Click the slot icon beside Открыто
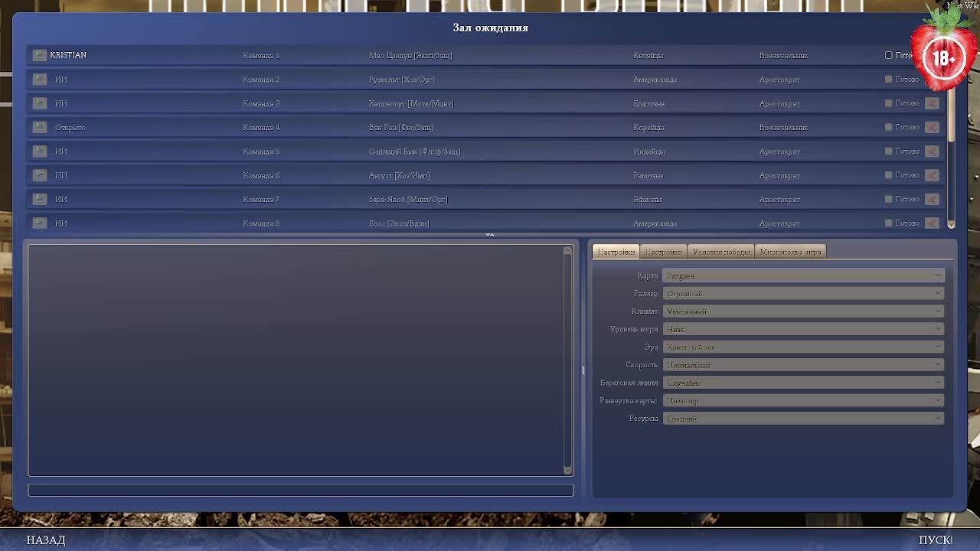 tap(40, 127)
